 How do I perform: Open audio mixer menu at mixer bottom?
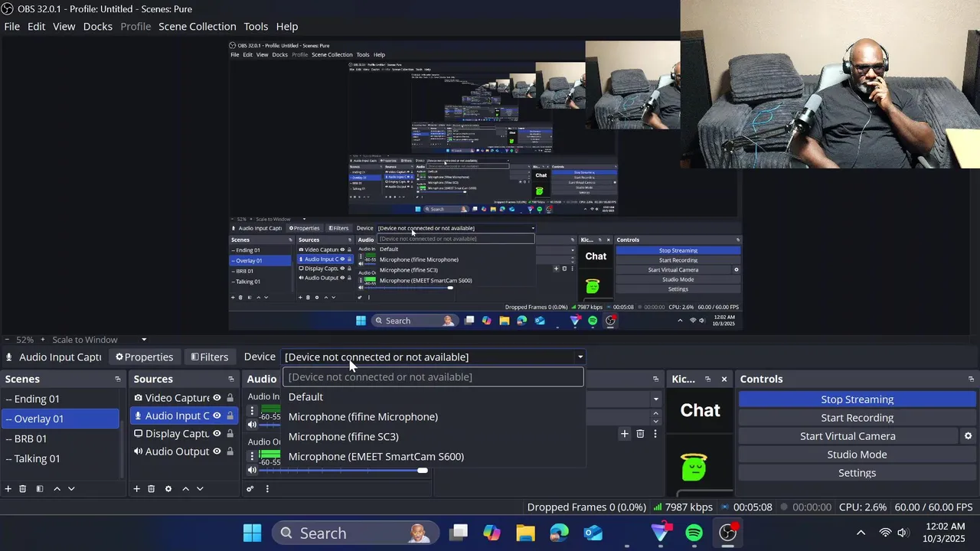[267, 489]
